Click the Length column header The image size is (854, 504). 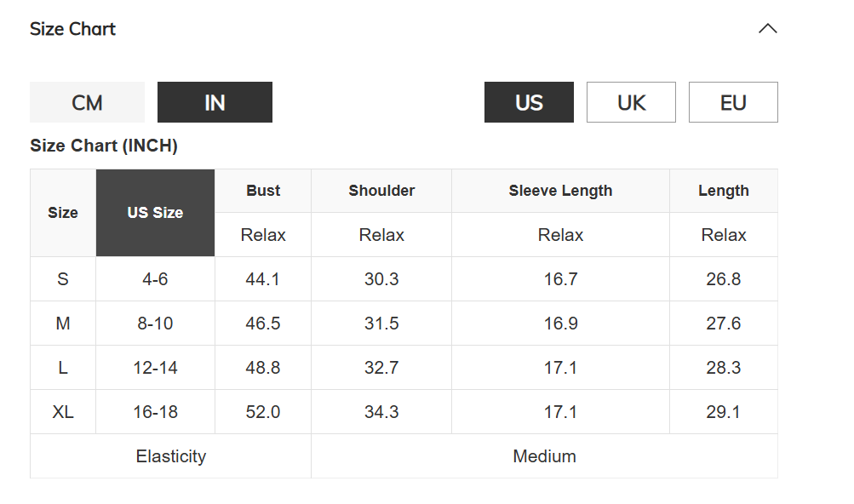(x=723, y=191)
